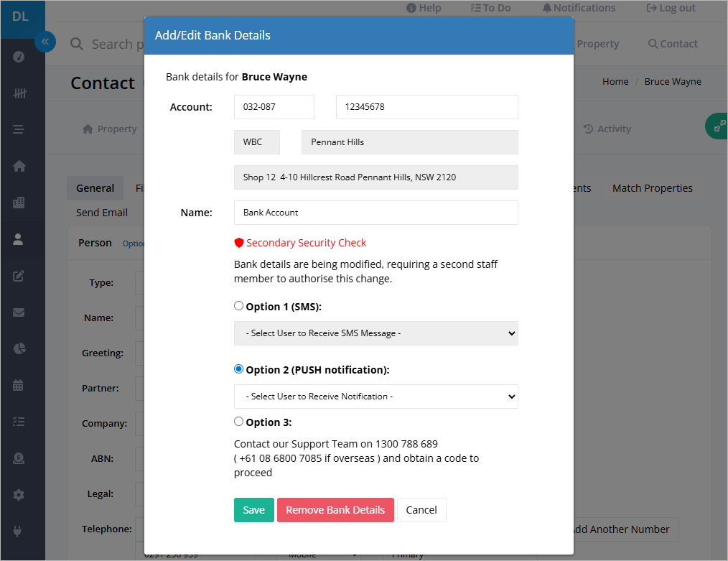Open the settings gear icon in sidebar
728x561 pixels.
[19, 495]
